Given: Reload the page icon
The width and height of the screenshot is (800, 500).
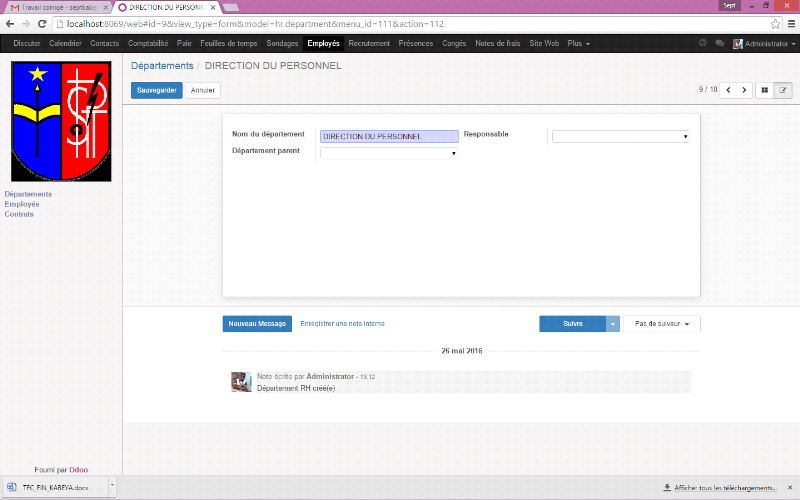Looking at the screenshot, I should [42, 24].
